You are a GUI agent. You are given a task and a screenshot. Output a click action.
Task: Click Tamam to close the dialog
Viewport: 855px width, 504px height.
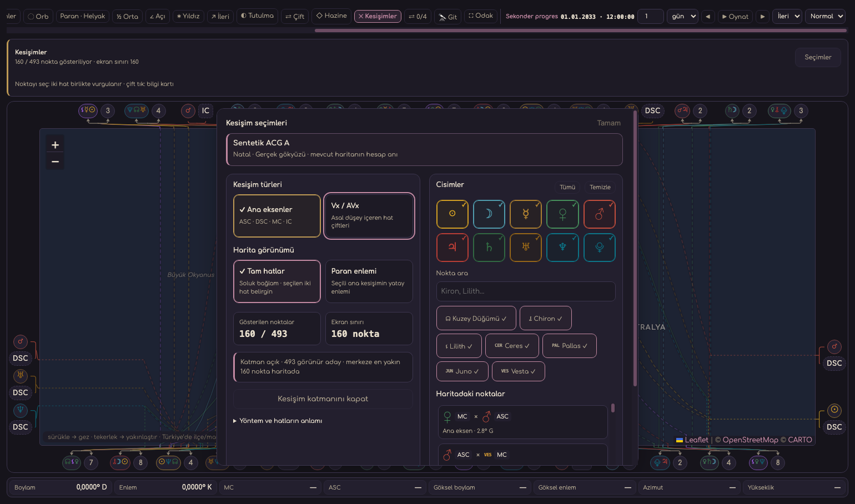(609, 123)
